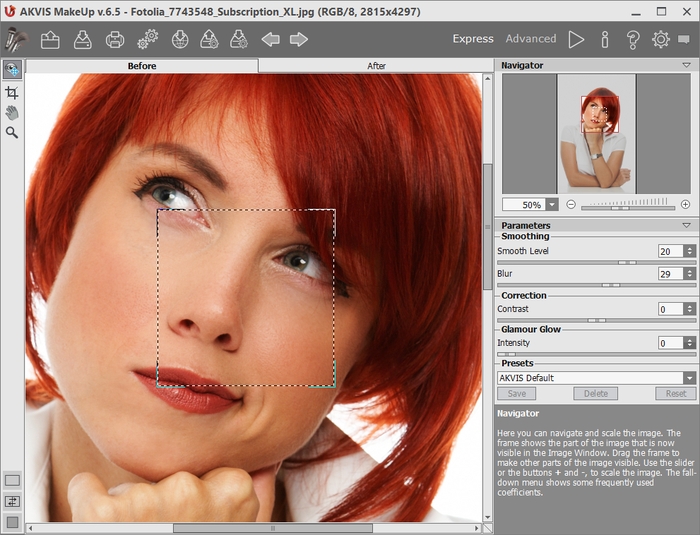Click the Navigator thumbnail preview

pos(596,134)
